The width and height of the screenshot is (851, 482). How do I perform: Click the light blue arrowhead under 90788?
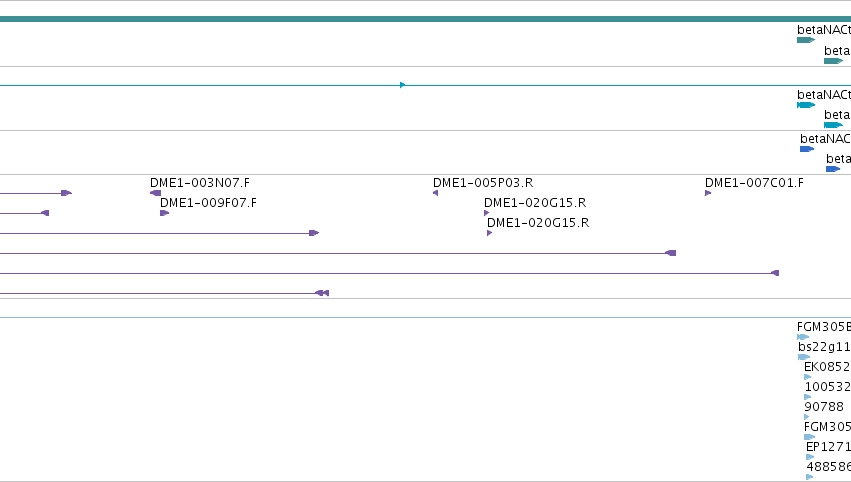tap(806, 417)
